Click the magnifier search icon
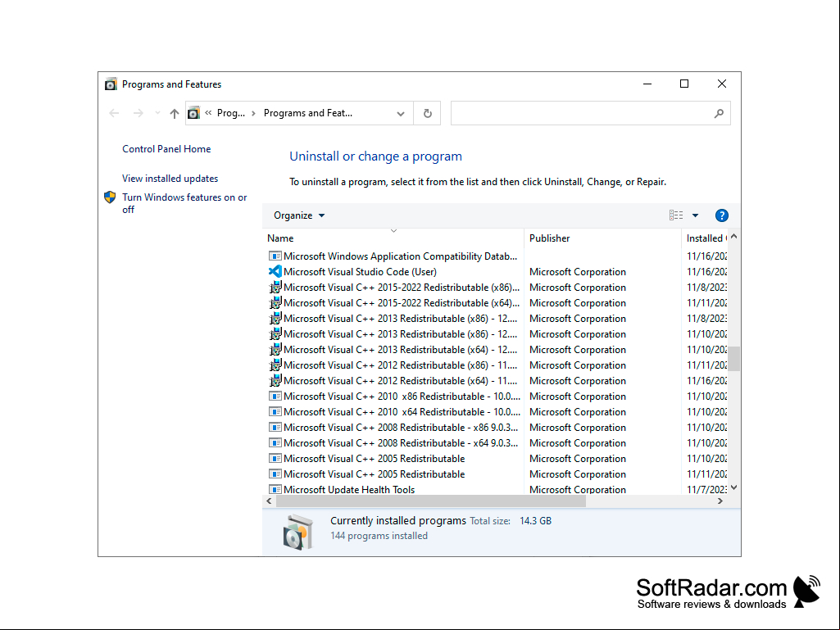Viewport: 840px width, 630px height. (719, 113)
